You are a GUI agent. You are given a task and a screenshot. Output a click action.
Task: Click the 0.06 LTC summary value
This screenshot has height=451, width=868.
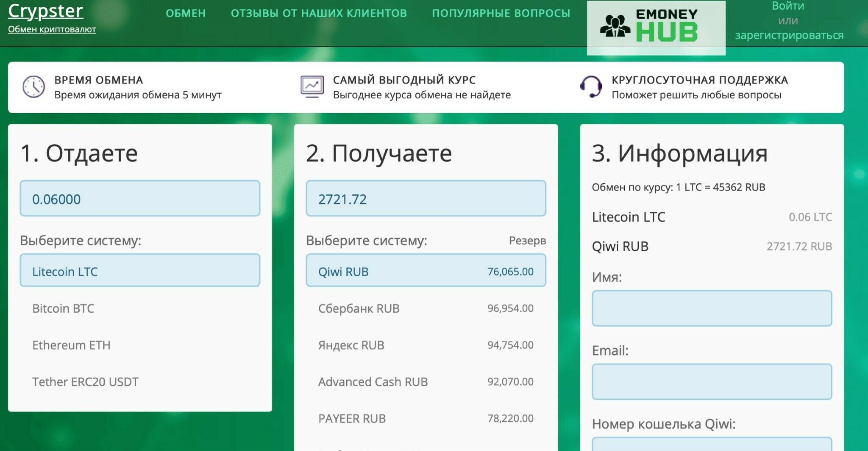coord(810,217)
